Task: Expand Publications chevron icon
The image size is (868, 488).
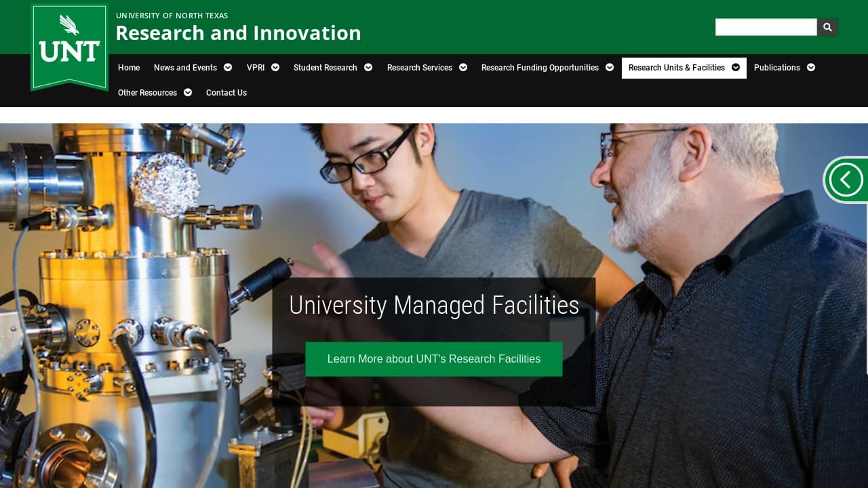Action: 811,68
